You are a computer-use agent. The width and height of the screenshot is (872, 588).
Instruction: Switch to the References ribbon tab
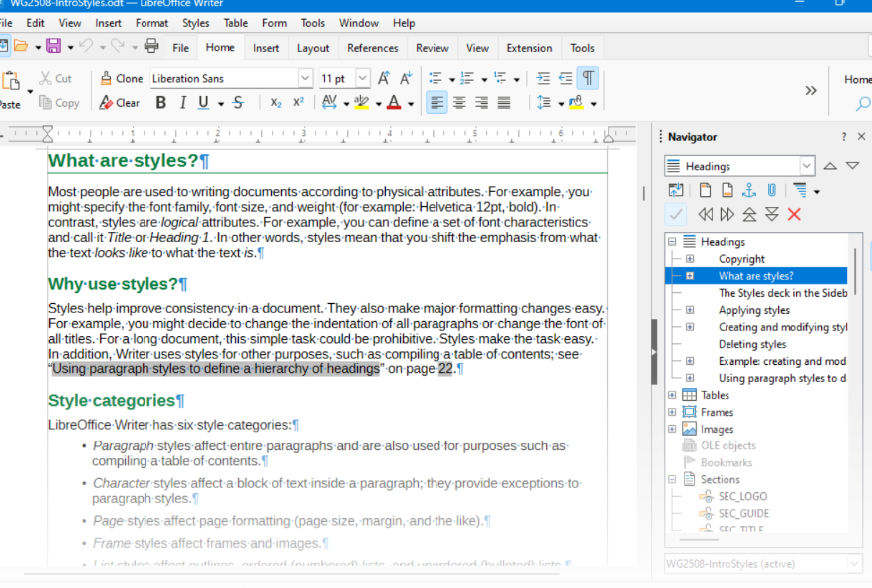(x=373, y=48)
